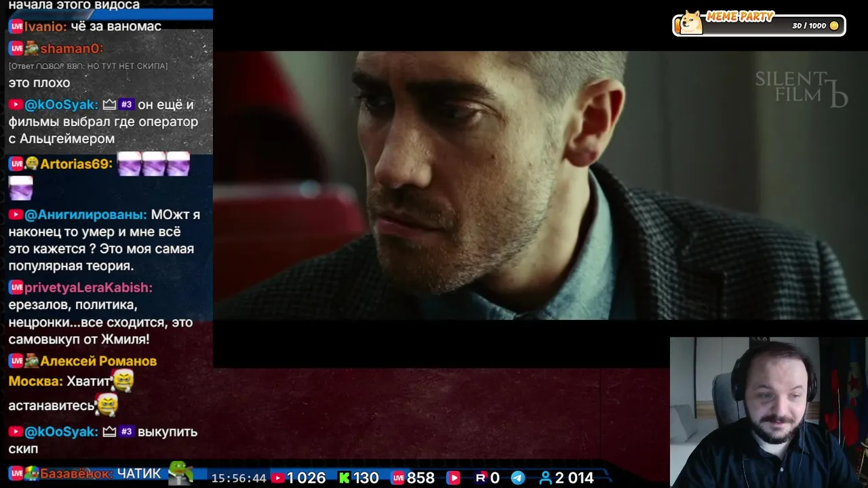The width and height of the screenshot is (868, 488).
Task: Click the lone purple emote under Artorias69
Action: [20, 188]
